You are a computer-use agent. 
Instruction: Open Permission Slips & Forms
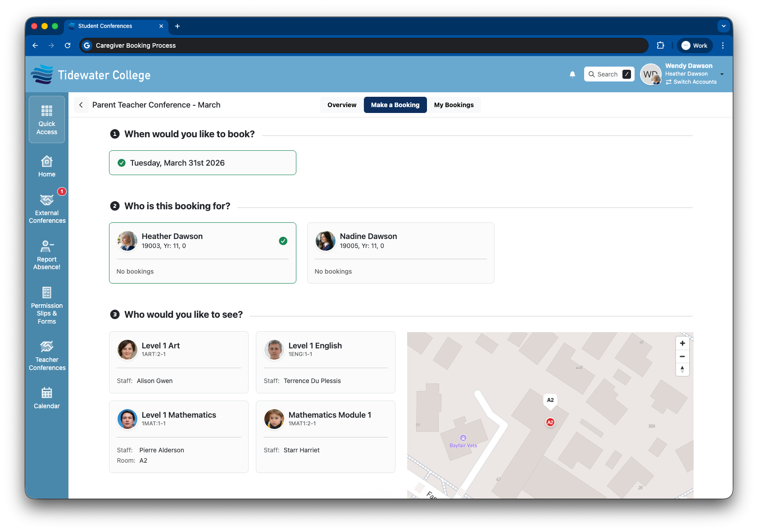point(47,306)
